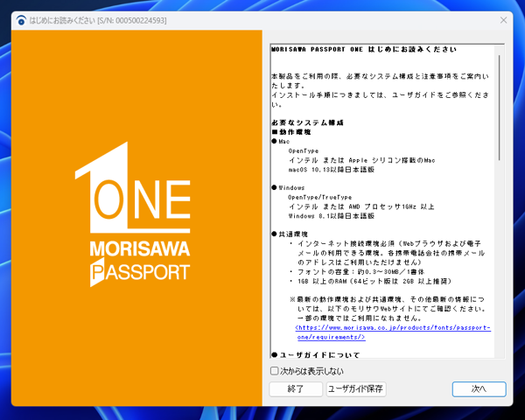Image resolution: width=525 pixels, height=420 pixels.
Task: Proceed with the 次へ button
Action: coord(479,388)
